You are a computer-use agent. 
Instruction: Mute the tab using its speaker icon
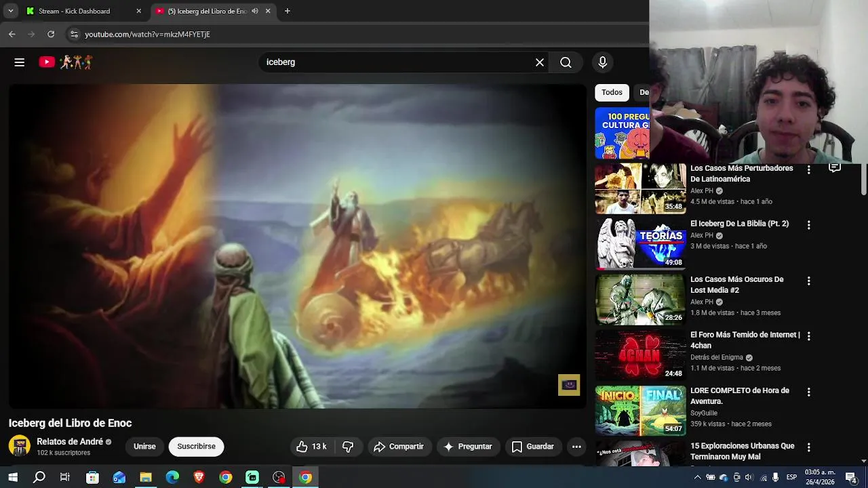pyautogui.click(x=255, y=11)
